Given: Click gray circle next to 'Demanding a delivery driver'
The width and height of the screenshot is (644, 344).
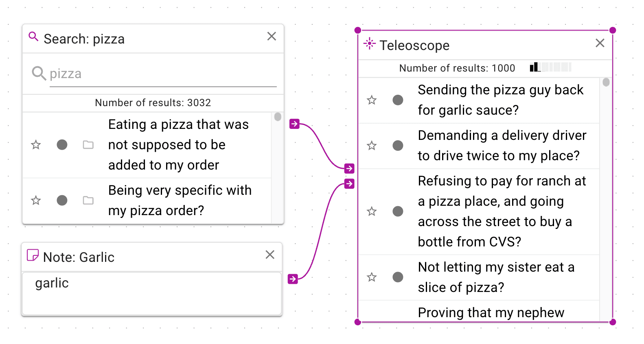Looking at the screenshot, I should (x=398, y=146).
